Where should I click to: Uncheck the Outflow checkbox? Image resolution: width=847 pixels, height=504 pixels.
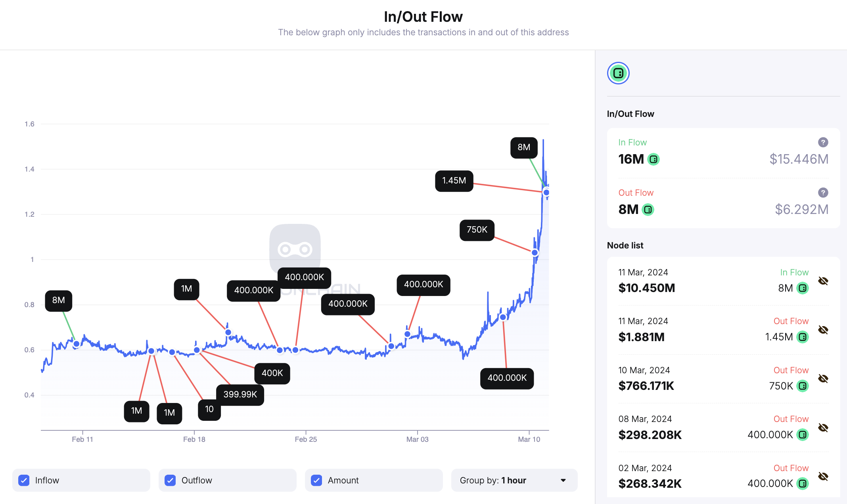point(171,480)
